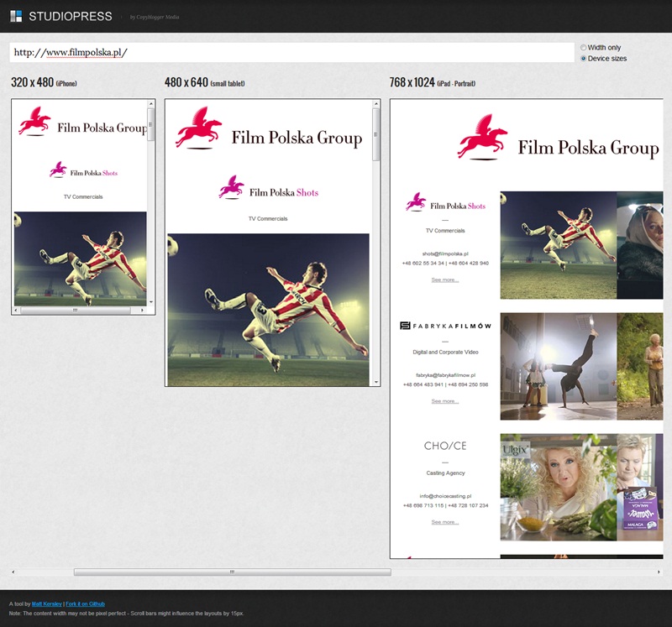The height and width of the screenshot is (627, 672).
Task: Click 'See more...' under Casting Agency
Action: (445, 522)
